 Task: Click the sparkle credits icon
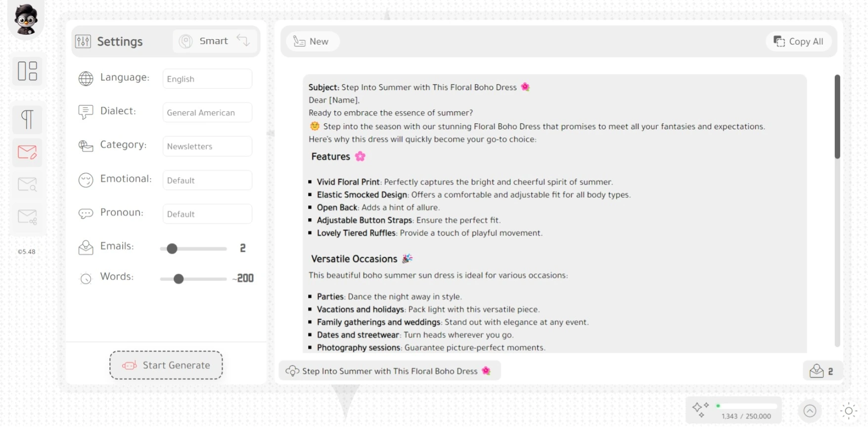pos(700,410)
